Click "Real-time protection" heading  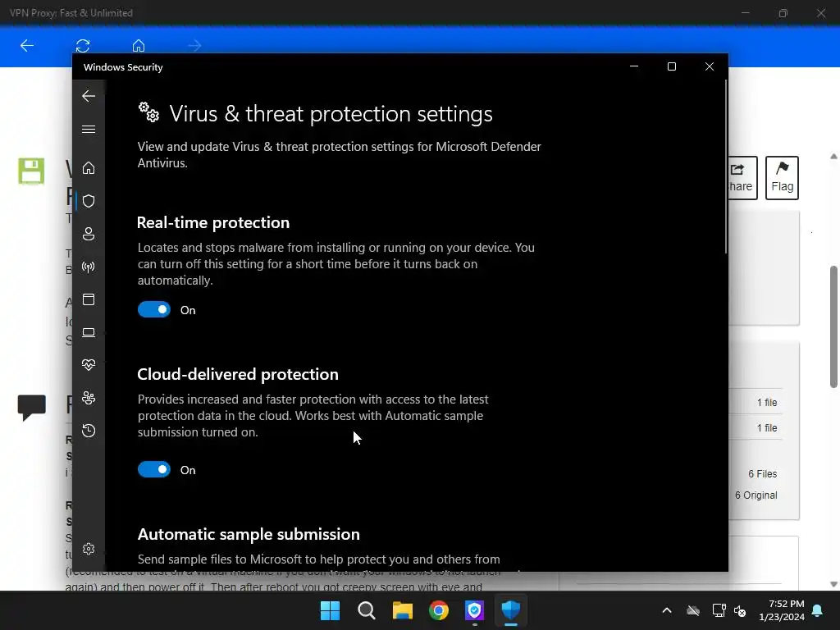click(213, 222)
